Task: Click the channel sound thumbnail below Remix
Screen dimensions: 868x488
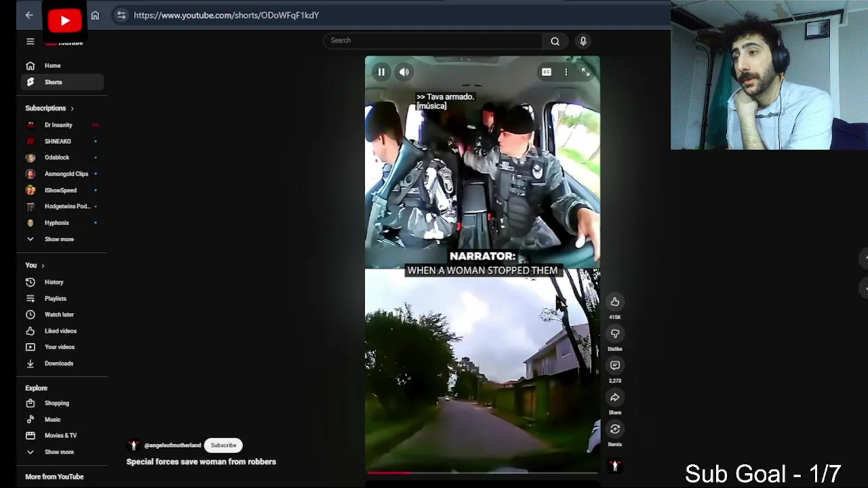Action: coord(615,466)
